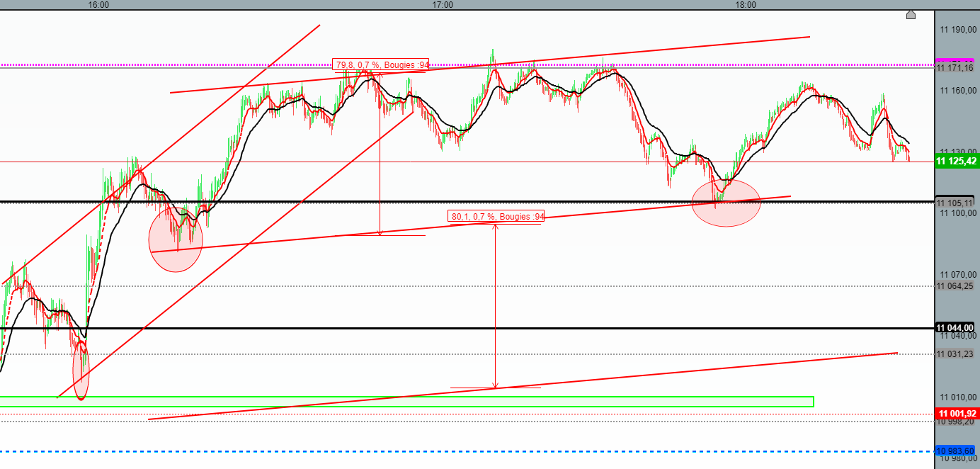Select the measurement label '79,8, 0,7 %, Bougies :94'
The width and height of the screenshot is (980, 469).
381,65
